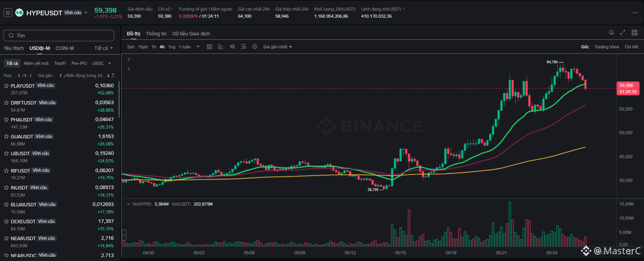Open the Giá gần nhất price dropdown
The width and height of the screenshot is (644, 261).
(278, 47)
